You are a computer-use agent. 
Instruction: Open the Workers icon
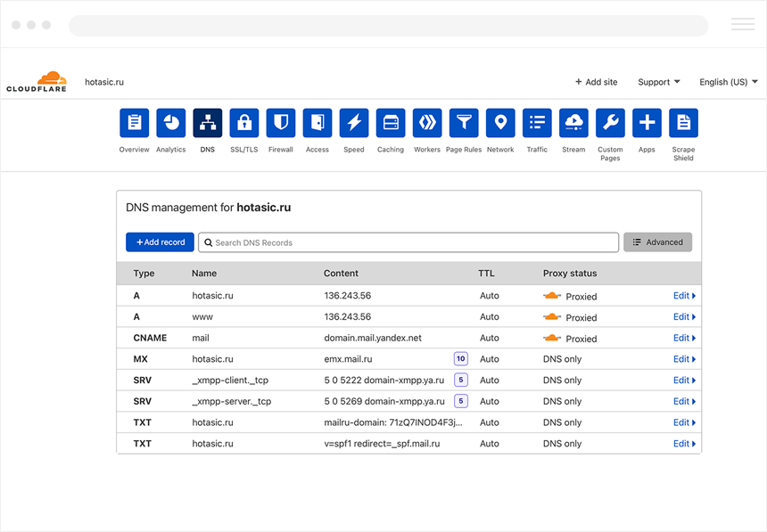pyautogui.click(x=427, y=123)
